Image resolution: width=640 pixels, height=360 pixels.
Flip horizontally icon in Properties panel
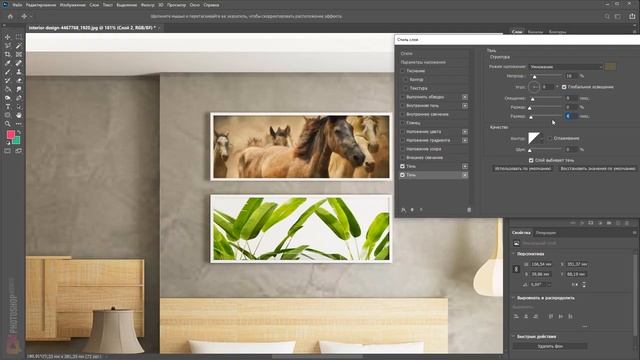click(575, 284)
